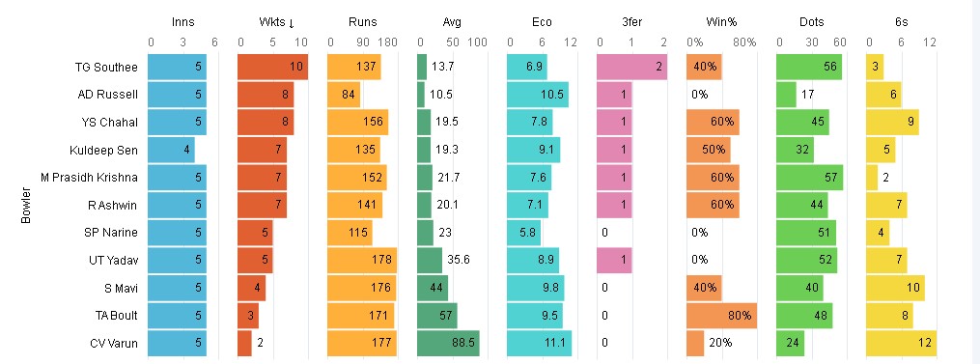Select CV Varun's yellow sixes bar
The height and width of the screenshot is (364, 980).
901,343
